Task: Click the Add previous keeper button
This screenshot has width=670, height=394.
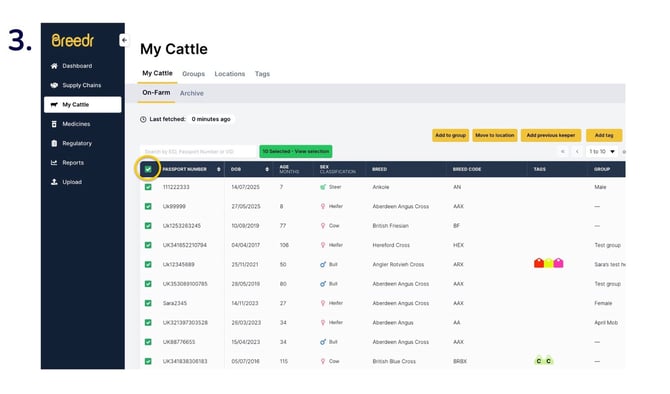Action: 551,135
